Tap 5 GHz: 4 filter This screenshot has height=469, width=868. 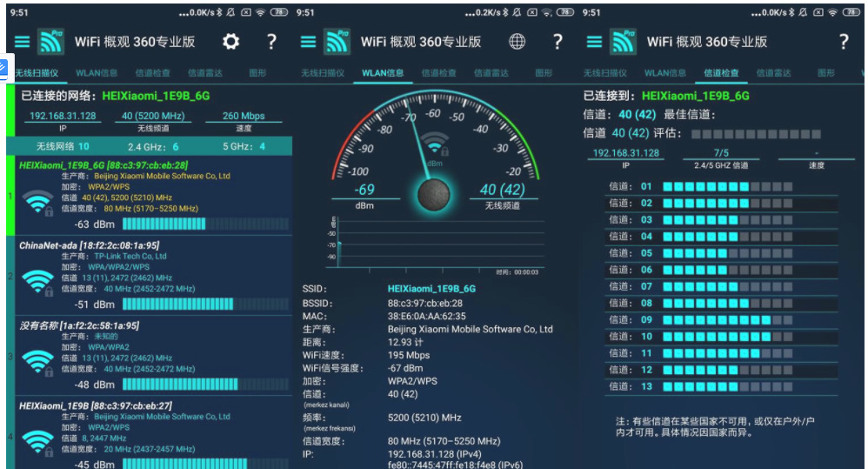[x=244, y=147]
